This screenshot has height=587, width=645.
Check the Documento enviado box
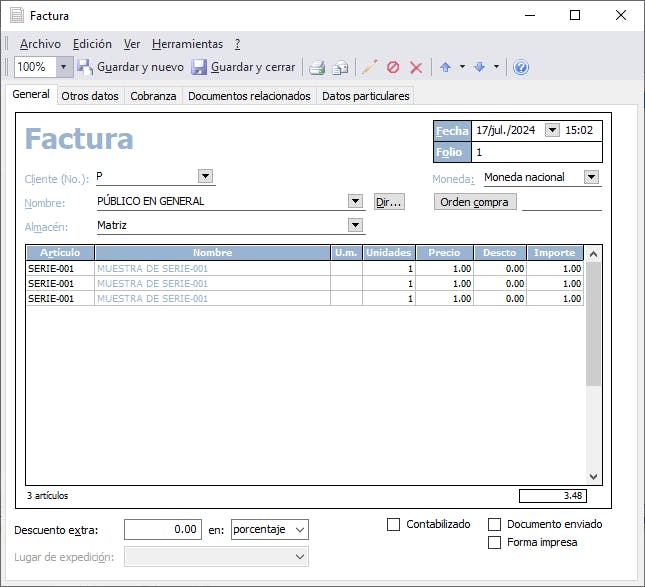494,524
